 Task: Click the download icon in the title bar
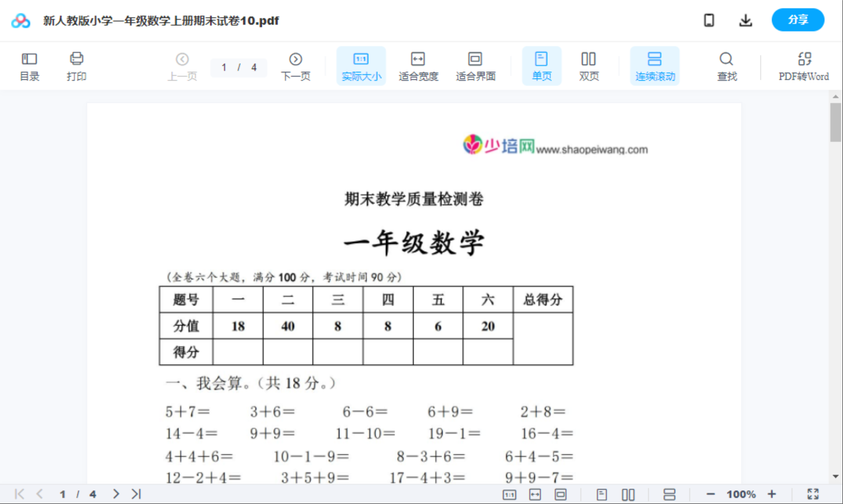[746, 20]
